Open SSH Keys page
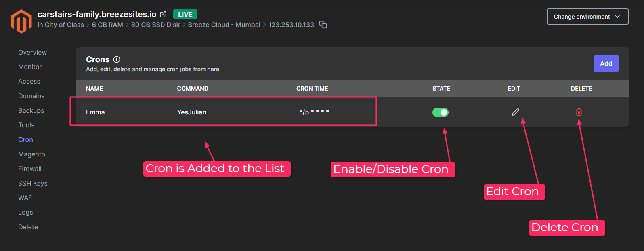Screen dimensions: 644x251 pyautogui.click(x=33, y=183)
